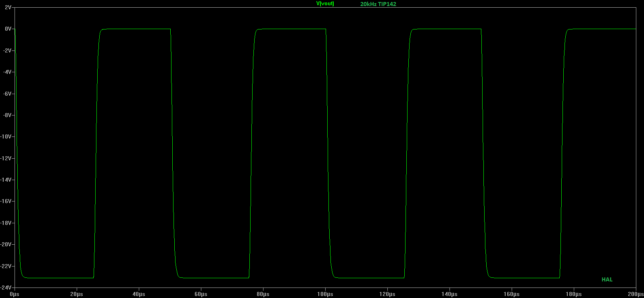644x298 pixels.
Task: Click the -22V y-axis label
Action: [x=6, y=266]
